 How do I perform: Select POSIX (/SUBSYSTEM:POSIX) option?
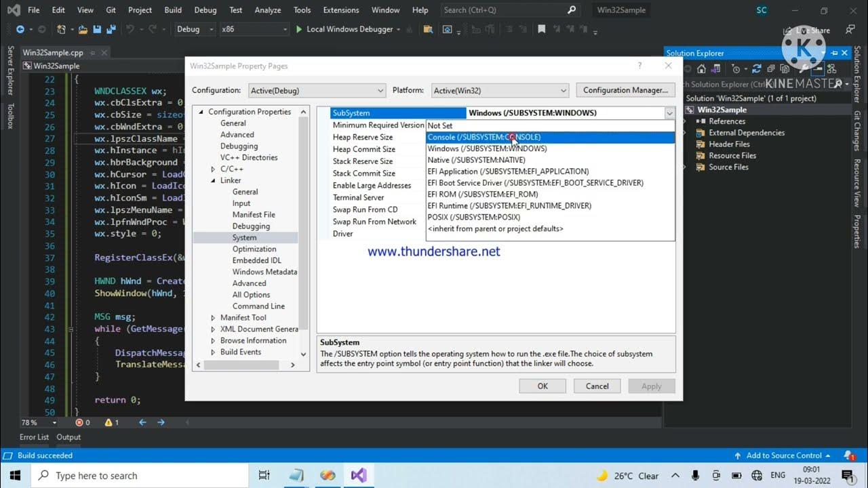[x=551, y=217]
